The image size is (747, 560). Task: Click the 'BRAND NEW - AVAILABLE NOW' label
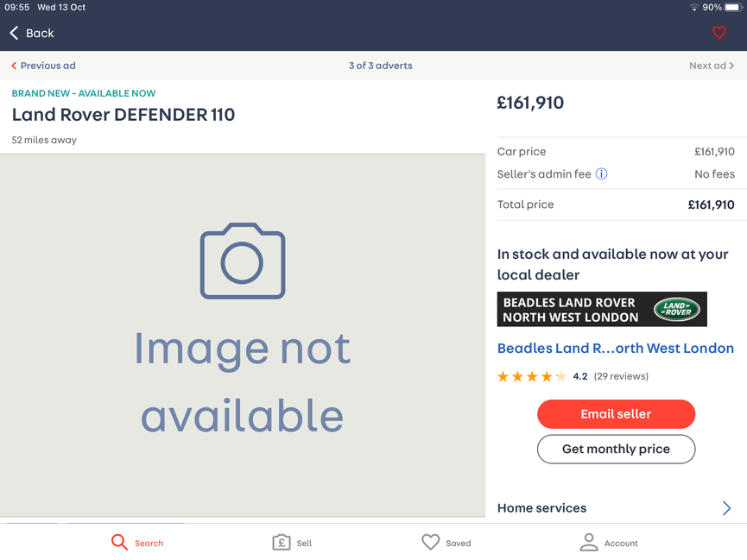pos(84,93)
